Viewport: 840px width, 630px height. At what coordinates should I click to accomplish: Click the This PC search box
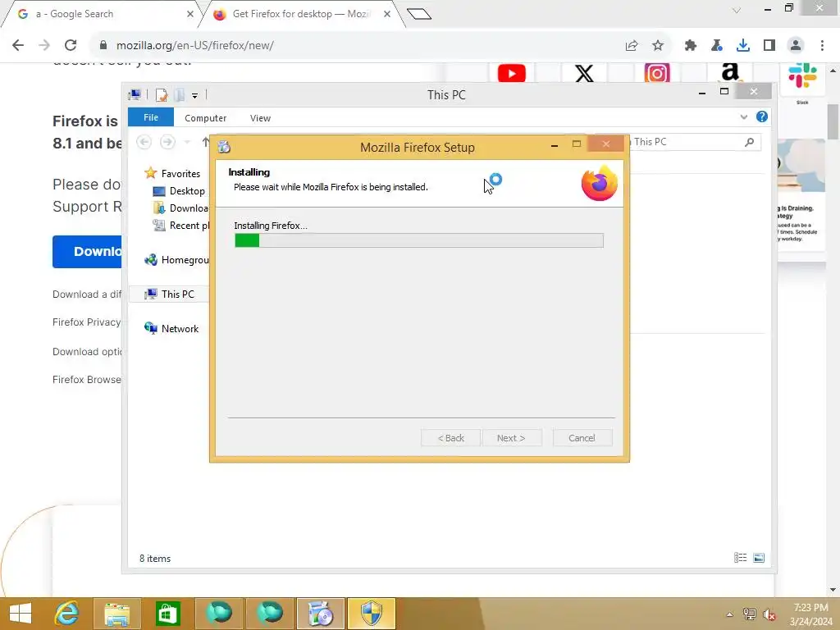coord(695,142)
